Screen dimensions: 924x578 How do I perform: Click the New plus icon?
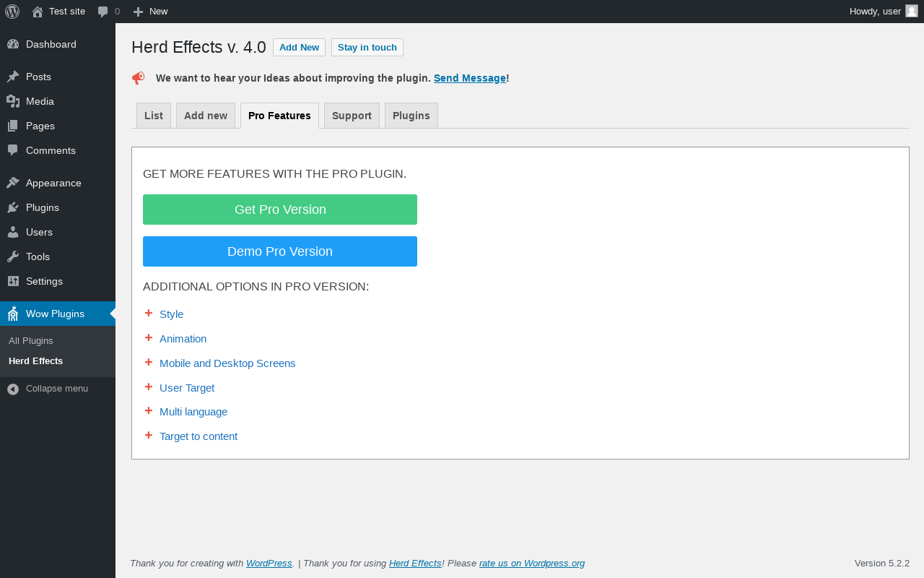[x=138, y=12]
